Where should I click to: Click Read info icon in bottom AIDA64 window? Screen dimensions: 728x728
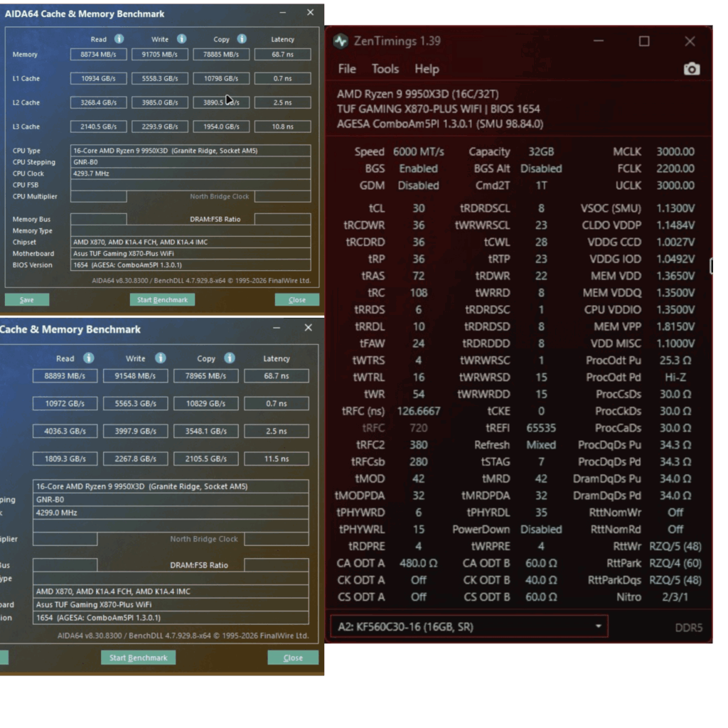[89, 358]
